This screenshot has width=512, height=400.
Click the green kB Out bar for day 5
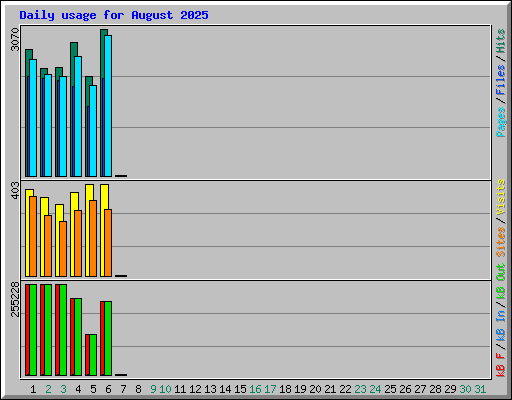click(x=93, y=355)
